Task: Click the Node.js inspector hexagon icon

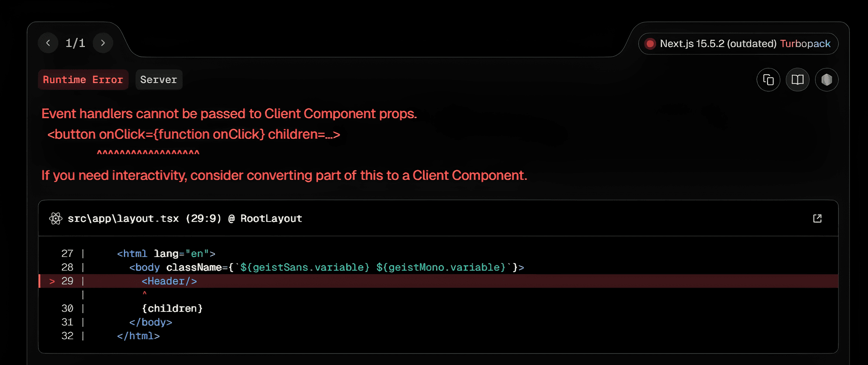Action: pos(826,80)
